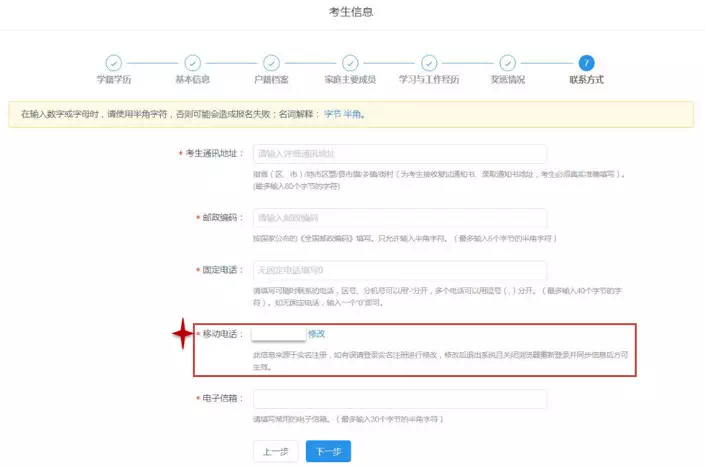This screenshot has height=467, width=705.
Task: Click the checkmark circle above 奖惩情况
Action: (507, 63)
